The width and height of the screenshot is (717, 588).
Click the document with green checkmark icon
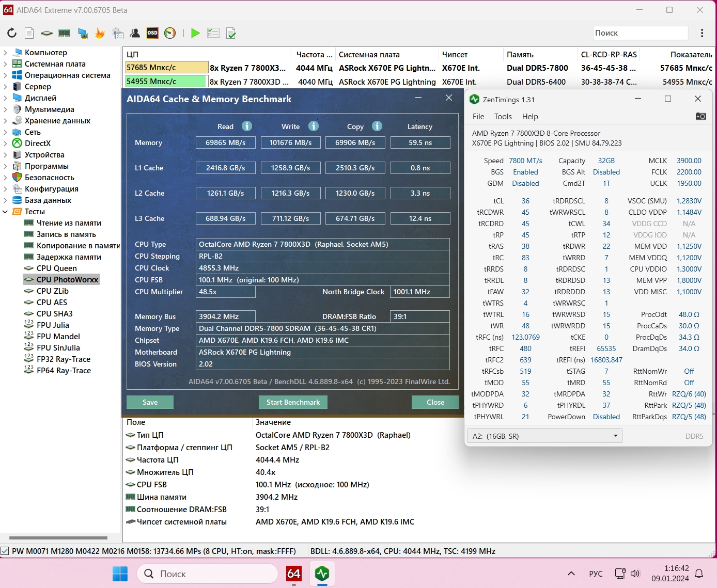[x=231, y=33]
